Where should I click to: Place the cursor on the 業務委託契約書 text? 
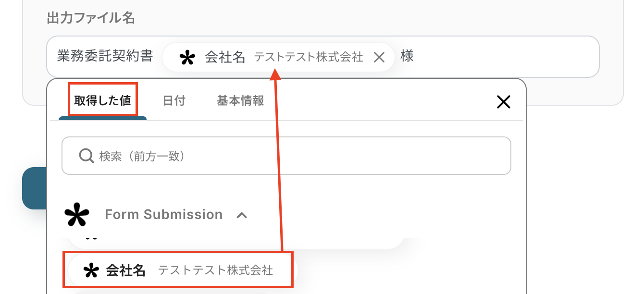[105, 57]
